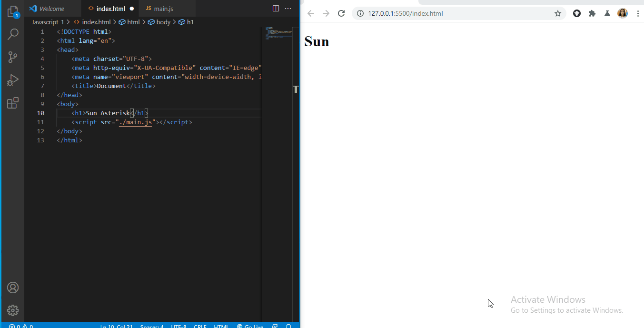Open the Extensions view
The image size is (644, 328).
(13, 103)
